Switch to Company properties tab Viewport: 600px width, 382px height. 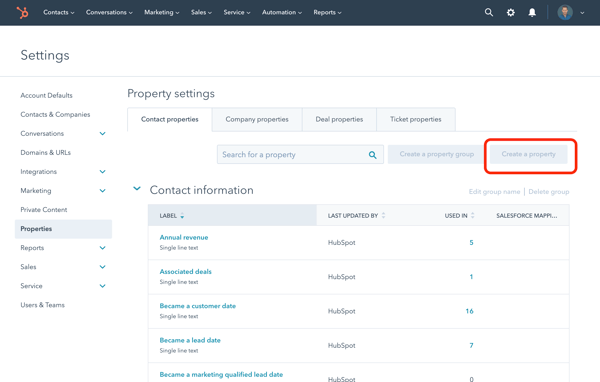[x=257, y=119]
